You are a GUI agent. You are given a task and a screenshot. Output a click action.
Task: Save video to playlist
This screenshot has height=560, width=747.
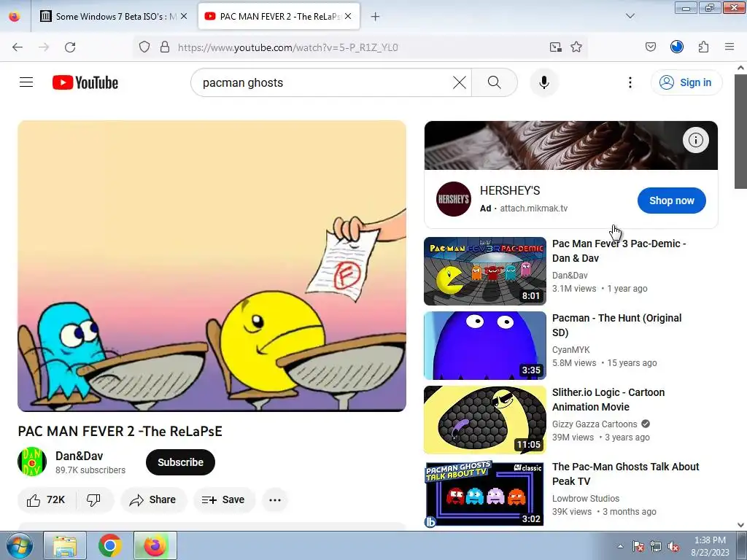coord(223,499)
